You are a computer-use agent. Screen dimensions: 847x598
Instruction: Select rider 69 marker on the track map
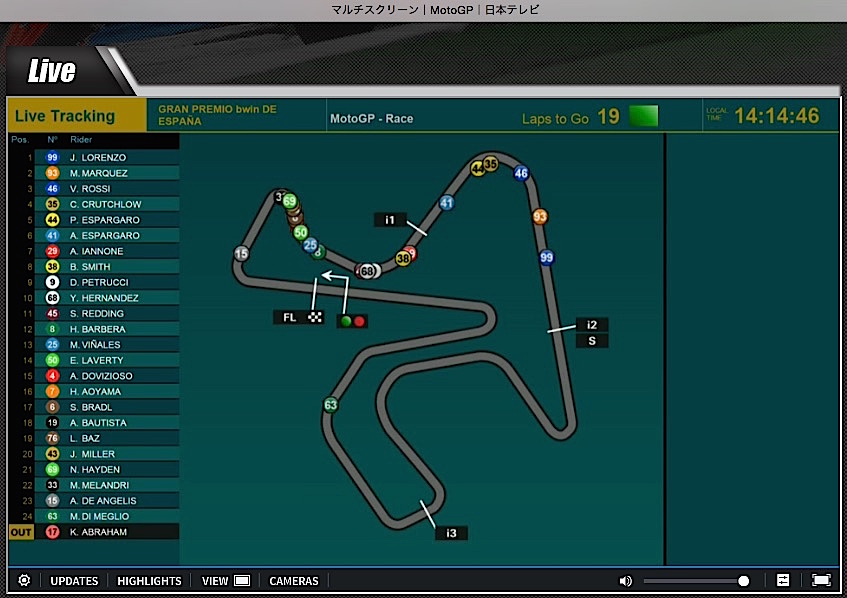290,201
